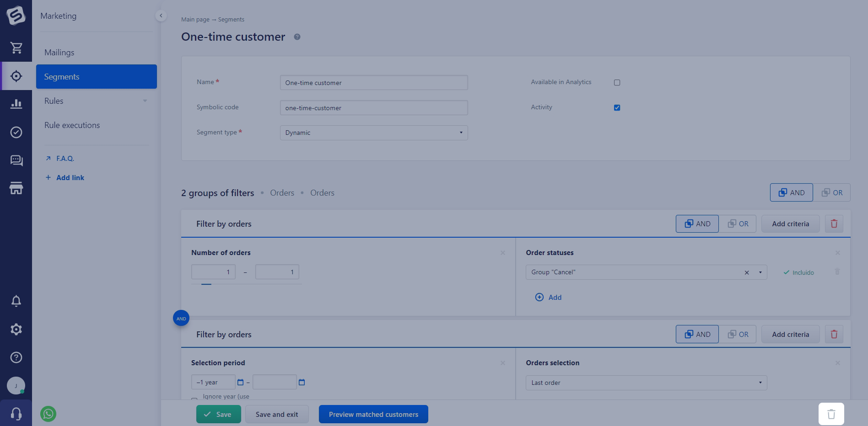Screen dimensions: 868x426
Task: Open Rule executions menu item
Action: (x=72, y=125)
